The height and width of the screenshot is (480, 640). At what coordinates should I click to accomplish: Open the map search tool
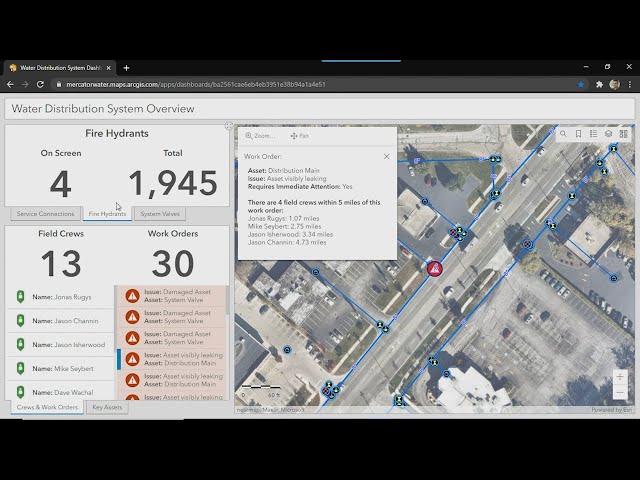(563, 134)
